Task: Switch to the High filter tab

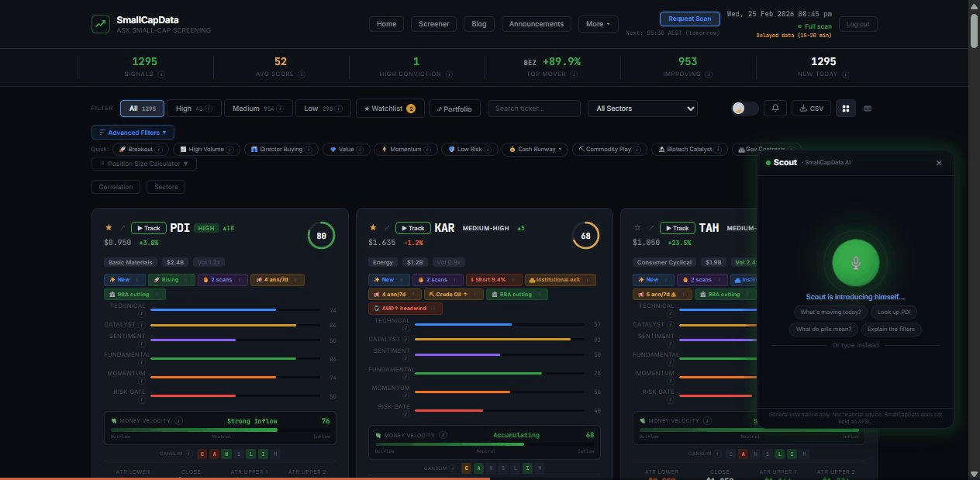Action: [x=193, y=108]
